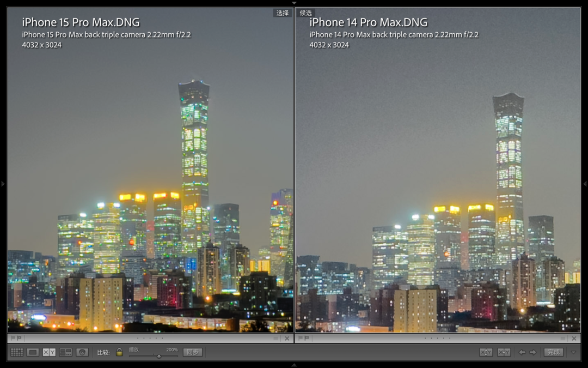Expand the right side panel

point(585,184)
